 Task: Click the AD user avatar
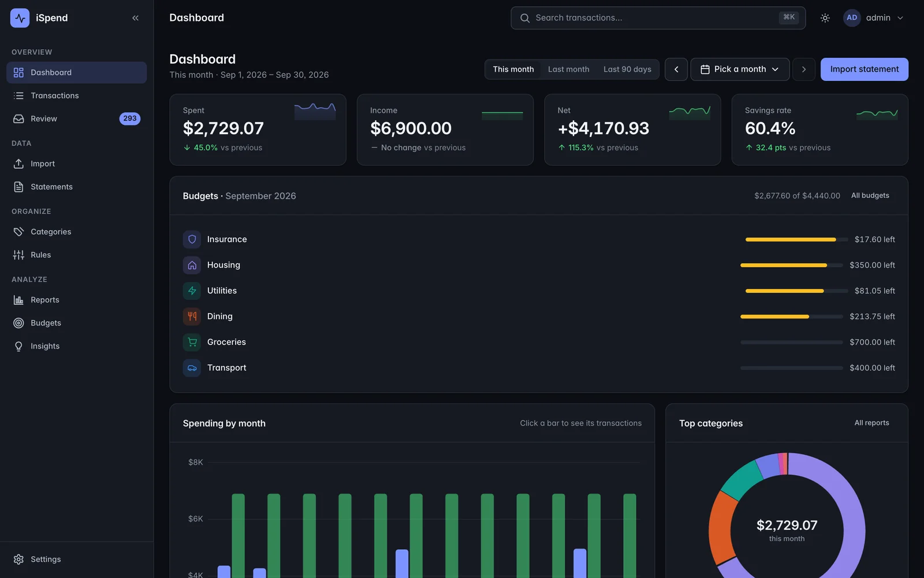coord(852,18)
